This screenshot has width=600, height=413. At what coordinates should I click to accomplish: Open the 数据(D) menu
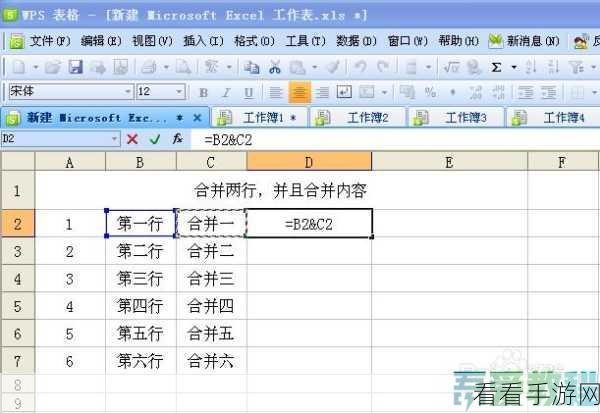(356, 41)
